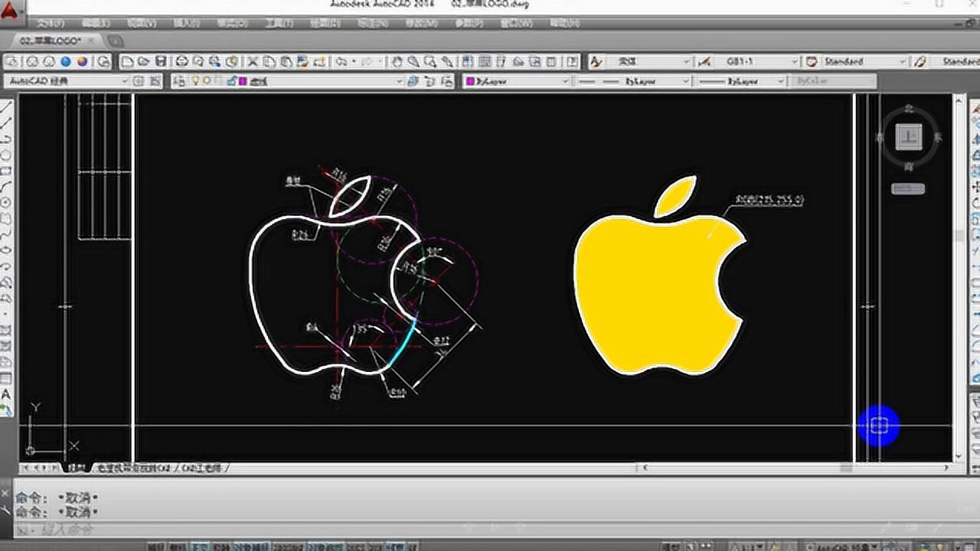Click the magenta layer color swatch
The image size is (980, 551).
pos(242,80)
